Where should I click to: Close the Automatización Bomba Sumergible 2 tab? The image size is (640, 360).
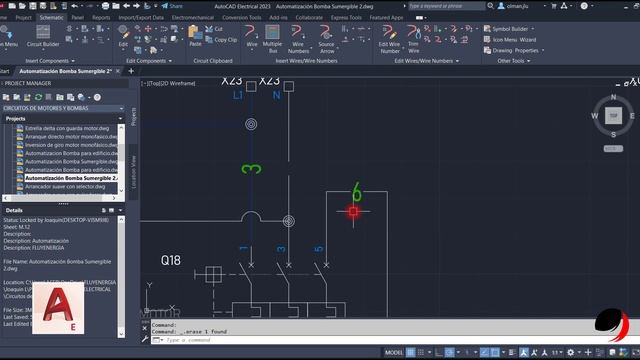[118, 71]
